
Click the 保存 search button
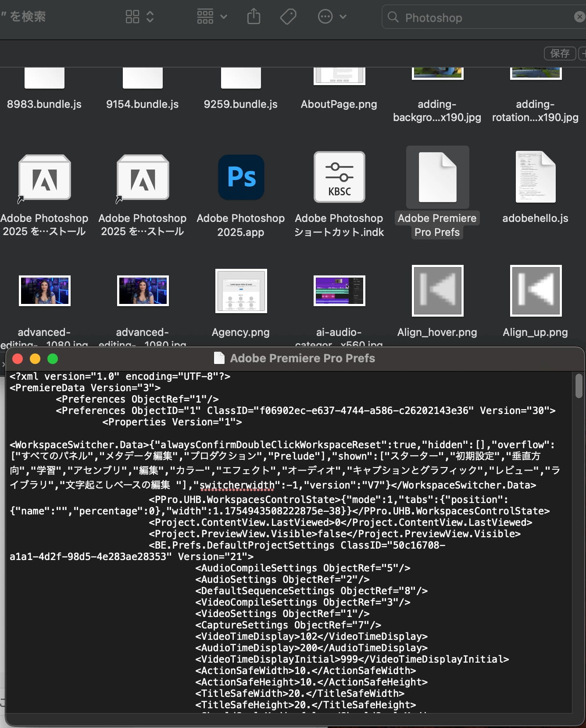[560, 53]
